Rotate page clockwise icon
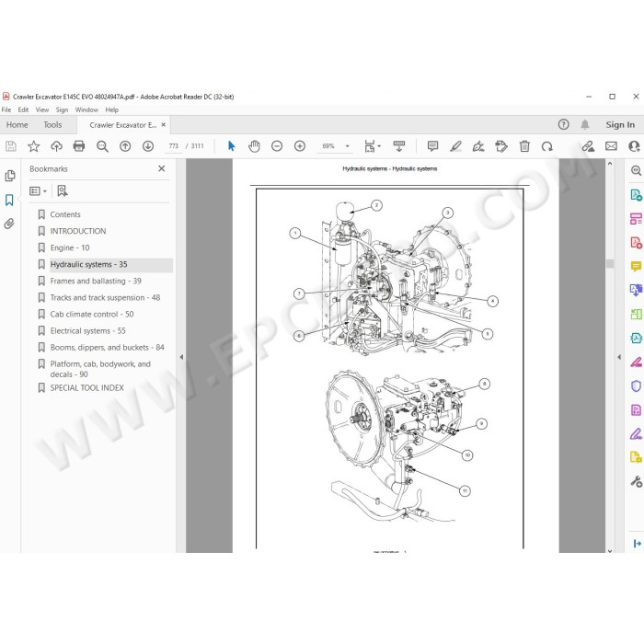644x644 pixels. pyautogui.click(x=547, y=146)
